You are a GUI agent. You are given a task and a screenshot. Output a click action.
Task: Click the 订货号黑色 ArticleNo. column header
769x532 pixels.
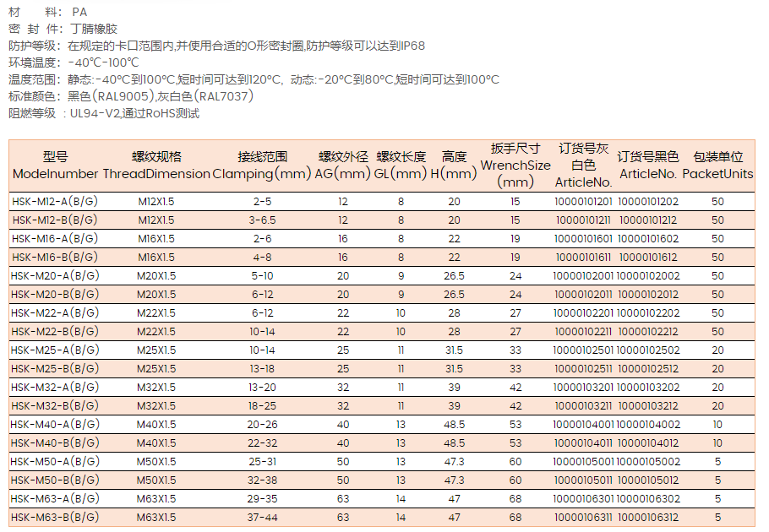648,166
